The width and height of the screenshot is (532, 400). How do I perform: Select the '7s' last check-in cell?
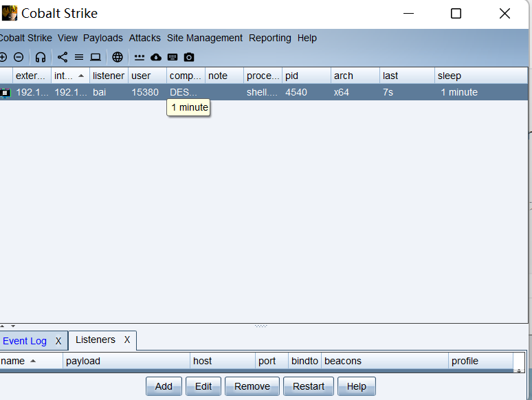coord(407,92)
